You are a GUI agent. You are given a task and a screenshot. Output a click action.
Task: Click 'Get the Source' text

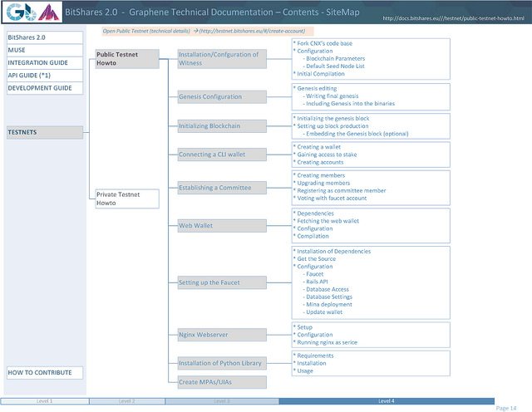(x=317, y=258)
